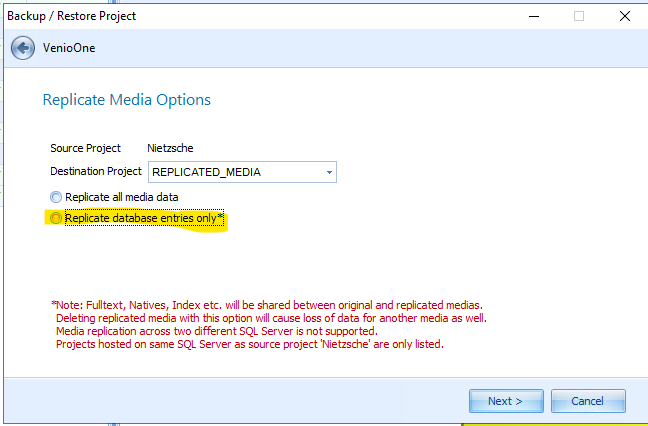Click the note about deleting replicated media

[x=271, y=318]
